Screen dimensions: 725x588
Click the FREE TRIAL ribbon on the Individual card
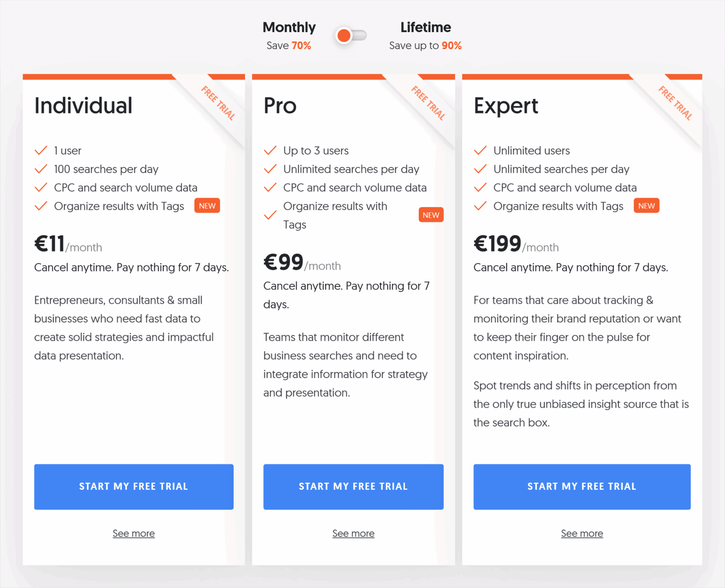click(218, 103)
